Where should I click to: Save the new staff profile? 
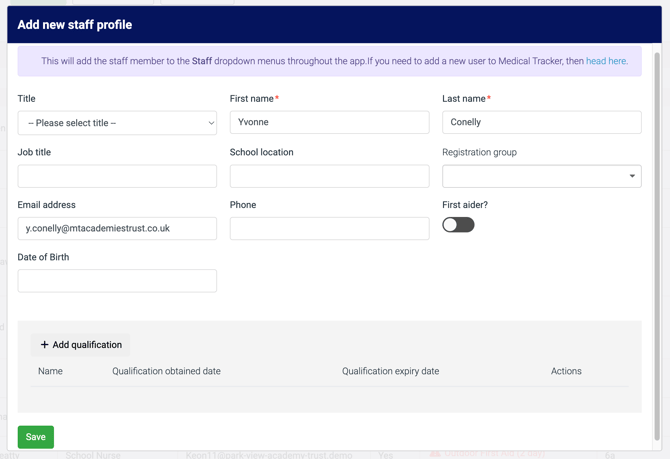point(35,437)
